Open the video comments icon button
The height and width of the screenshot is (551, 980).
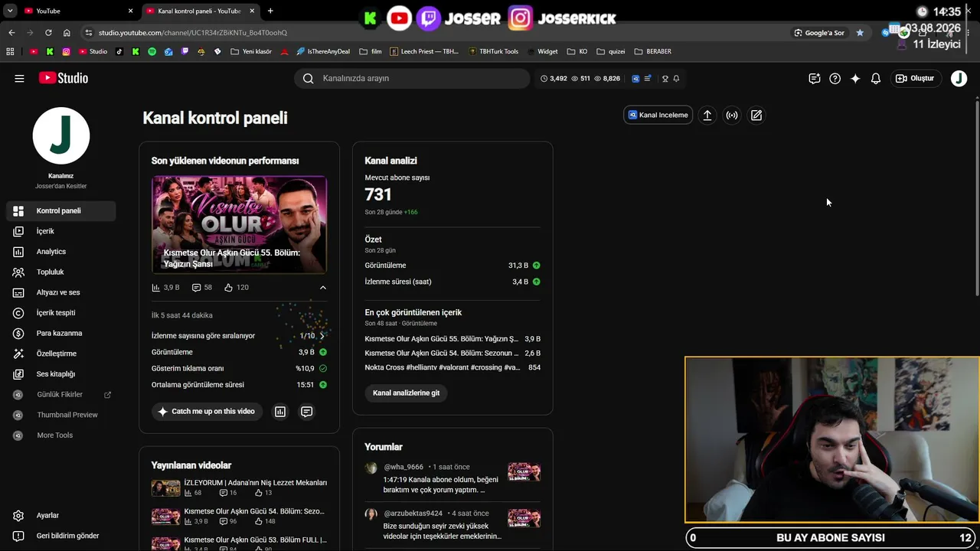click(306, 412)
